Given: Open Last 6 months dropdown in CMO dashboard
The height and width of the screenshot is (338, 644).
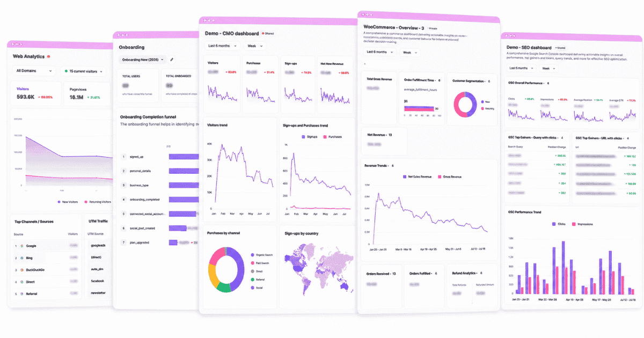Looking at the screenshot, I should [222, 46].
